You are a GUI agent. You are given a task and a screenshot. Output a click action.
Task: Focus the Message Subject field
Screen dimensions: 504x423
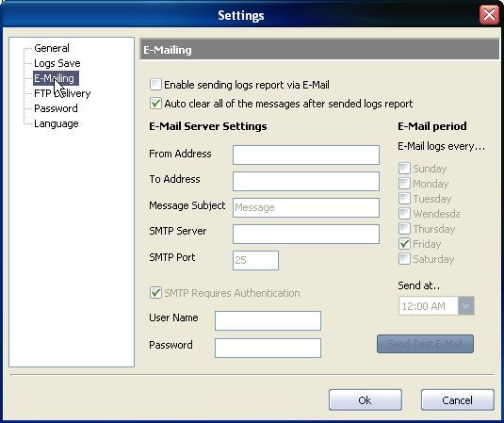[306, 207]
